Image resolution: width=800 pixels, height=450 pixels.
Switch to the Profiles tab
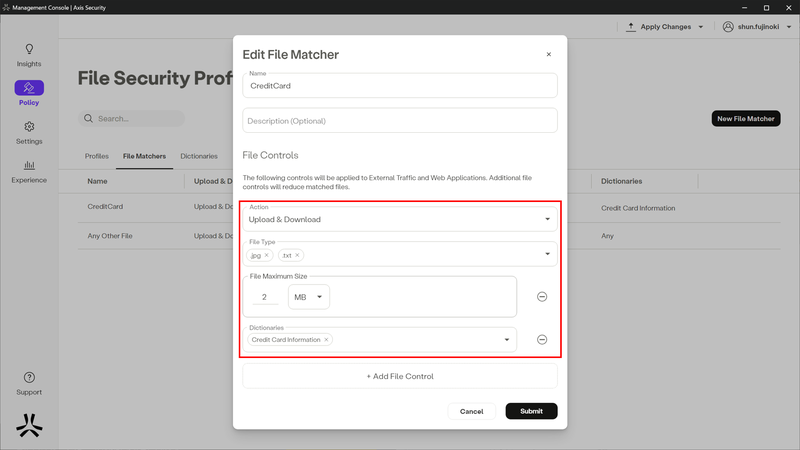click(x=97, y=157)
